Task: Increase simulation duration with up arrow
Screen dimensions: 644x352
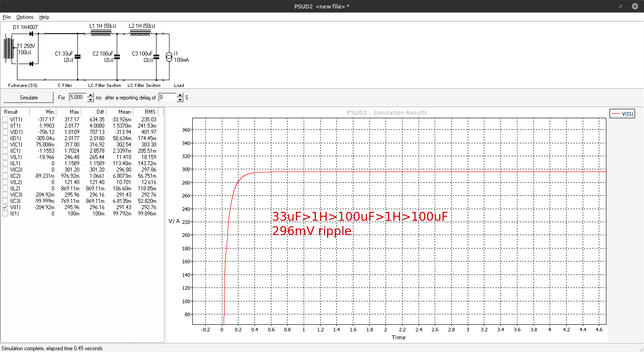Action: pyautogui.click(x=91, y=95)
